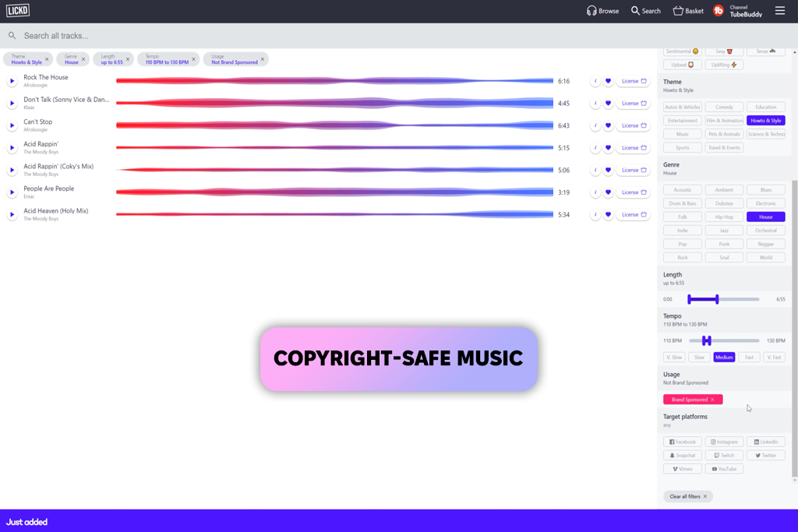Image resolution: width=798 pixels, height=532 pixels.
Task: Open the hamburger menu
Action: pyautogui.click(x=779, y=11)
